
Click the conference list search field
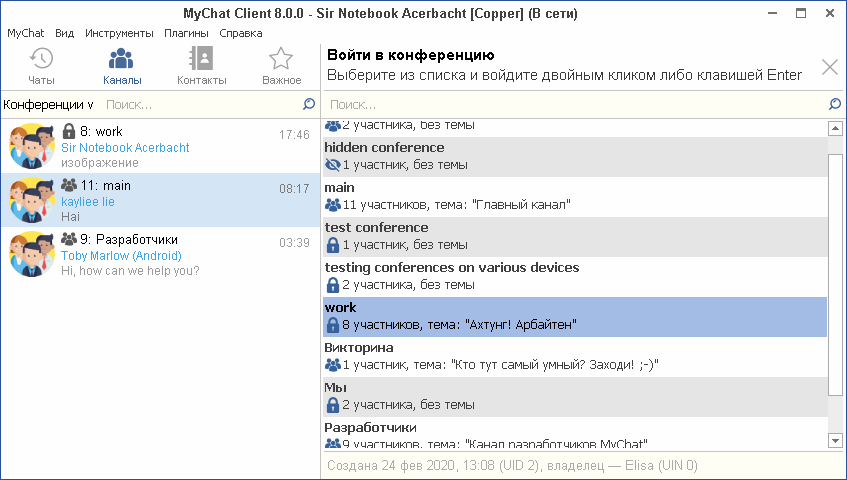tap(576, 104)
